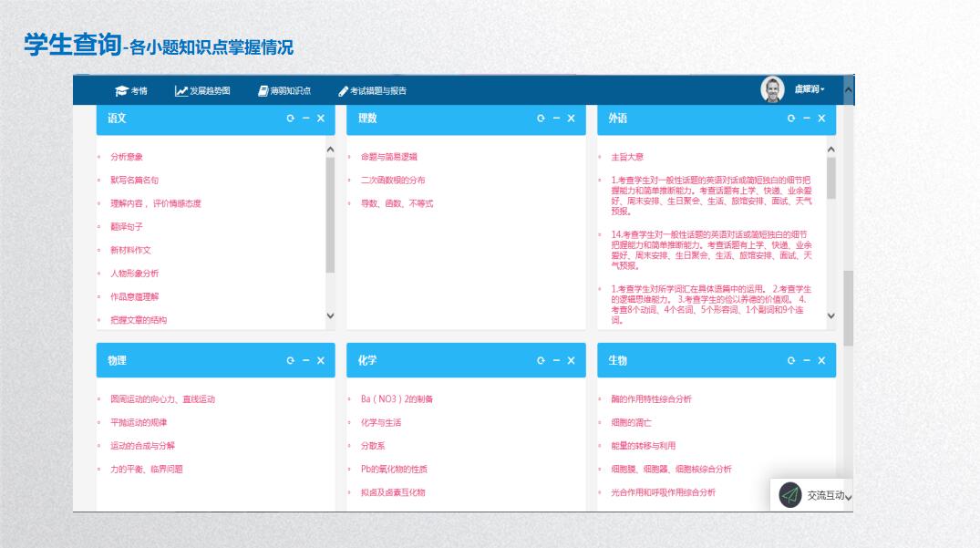Viewport: 980px width, 548px height.
Task: Expand the user name dropdown
Action: click(x=810, y=89)
